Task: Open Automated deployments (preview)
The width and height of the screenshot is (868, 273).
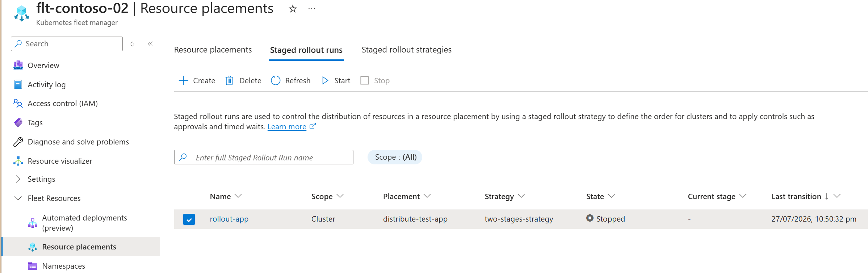Action: [x=84, y=223]
